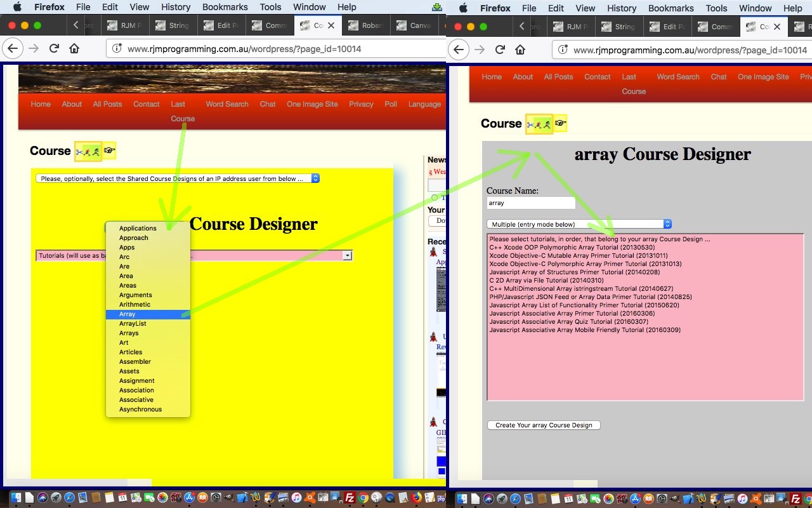
Task: Open Safari from the left window's dock
Action: tap(69, 498)
